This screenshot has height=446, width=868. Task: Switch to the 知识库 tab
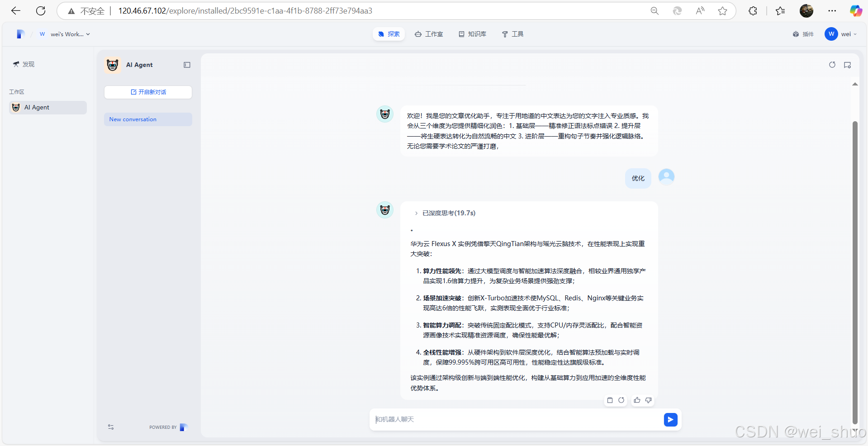tap(472, 34)
